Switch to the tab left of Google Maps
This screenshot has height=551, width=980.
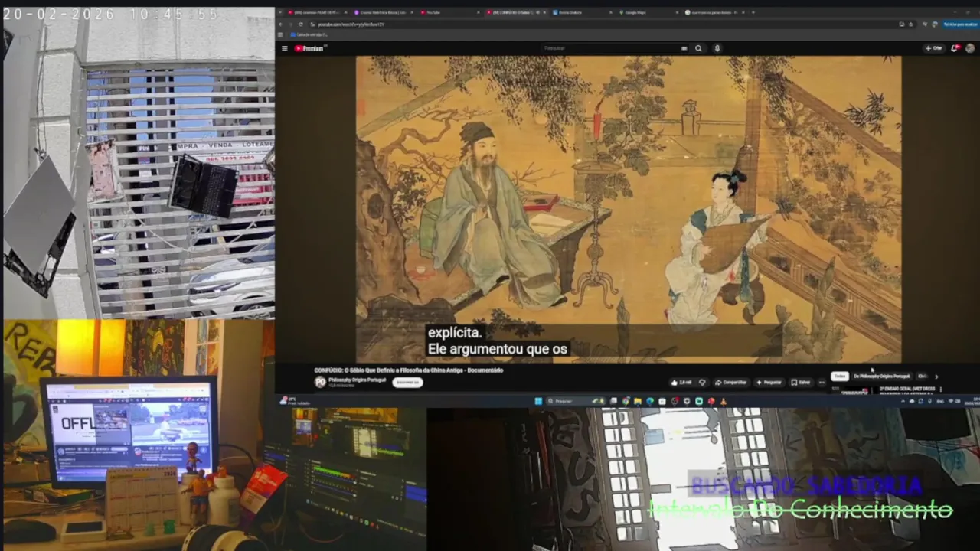point(582,12)
